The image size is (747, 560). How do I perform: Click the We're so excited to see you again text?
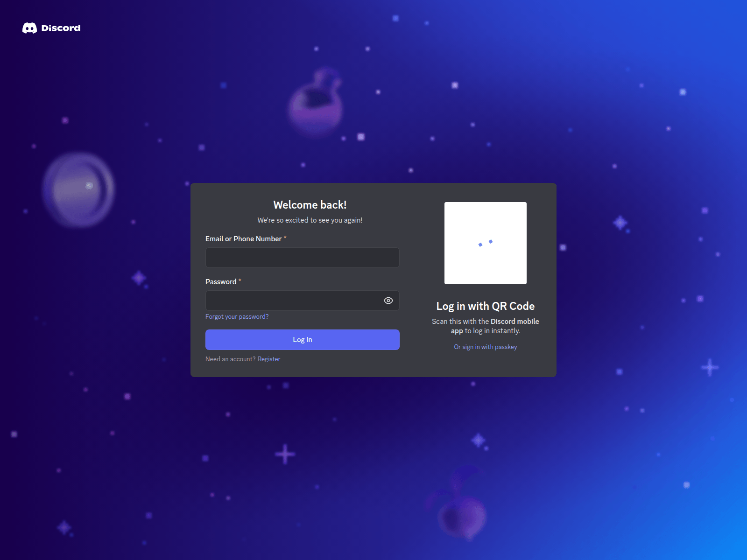coord(310,220)
